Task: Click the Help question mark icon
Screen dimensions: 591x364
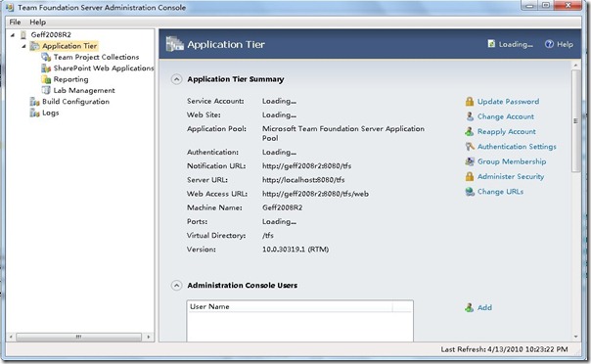Action: point(549,44)
